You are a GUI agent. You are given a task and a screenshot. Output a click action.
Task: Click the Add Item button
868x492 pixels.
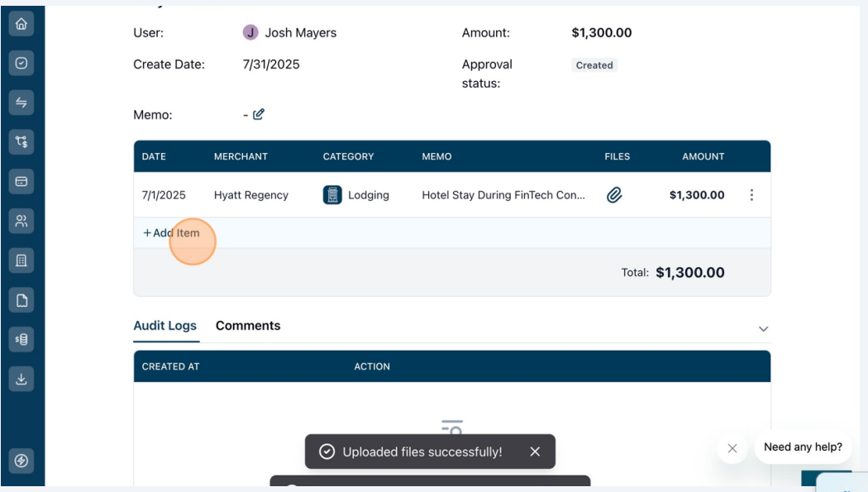[172, 233]
